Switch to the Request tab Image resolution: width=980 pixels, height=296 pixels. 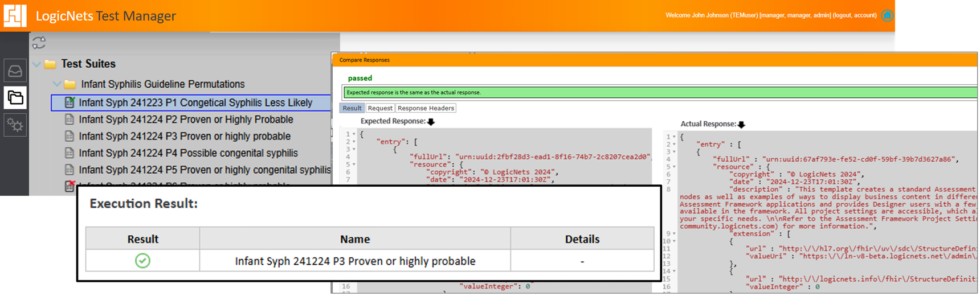(380, 108)
